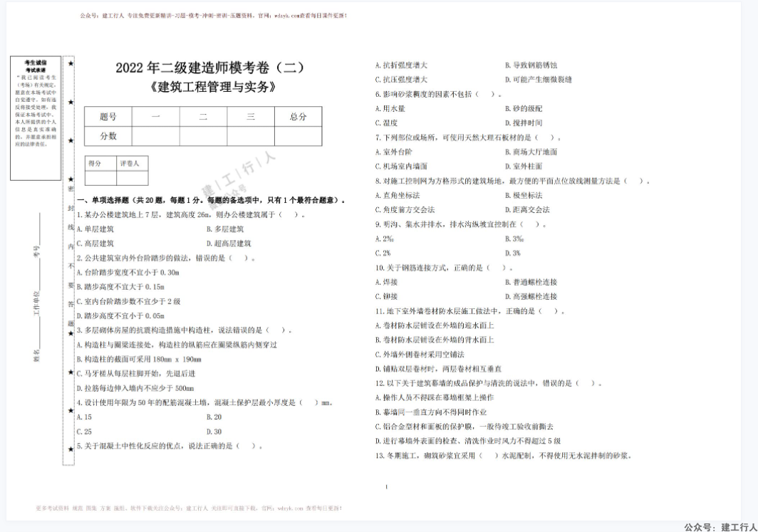758x532 pixels.
Task: Select option 'D. 30' under question 4
Action: (214, 432)
